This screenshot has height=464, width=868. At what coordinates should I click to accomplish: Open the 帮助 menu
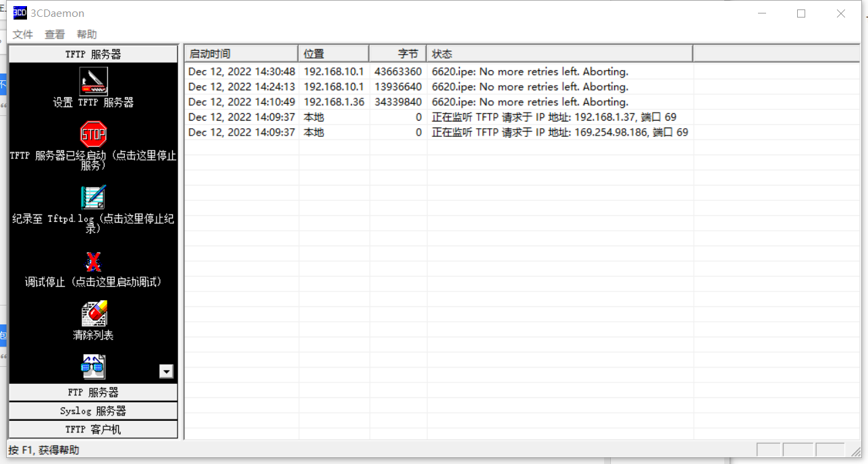coord(86,34)
